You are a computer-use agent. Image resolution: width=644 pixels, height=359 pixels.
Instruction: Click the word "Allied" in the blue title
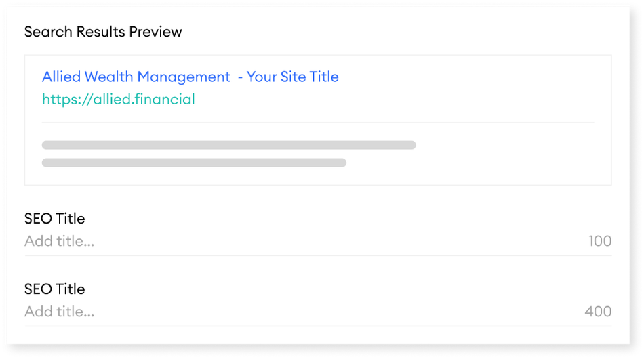(61, 77)
